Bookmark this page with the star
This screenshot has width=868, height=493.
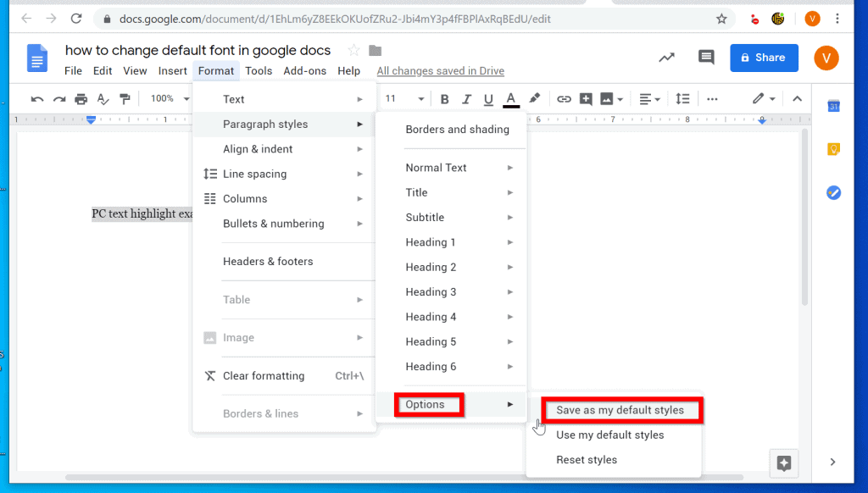pyautogui.click(x=721, y=19)
